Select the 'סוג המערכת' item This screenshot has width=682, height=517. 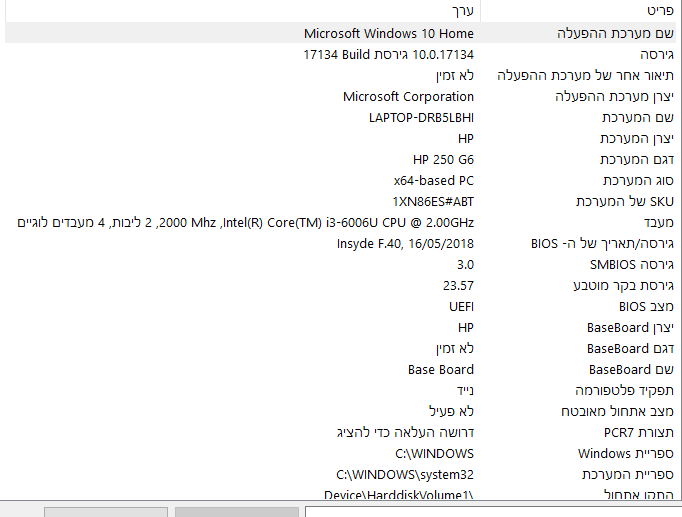click(x=638, y=180)
